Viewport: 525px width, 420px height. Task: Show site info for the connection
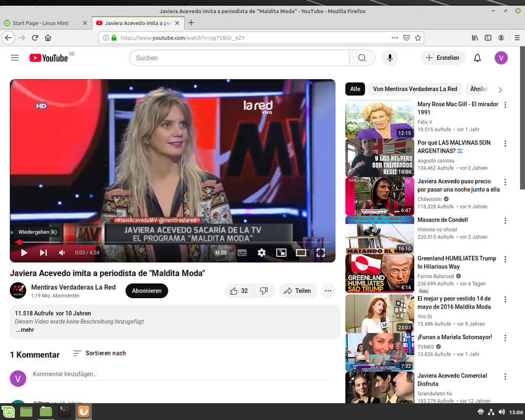point(106,38)
